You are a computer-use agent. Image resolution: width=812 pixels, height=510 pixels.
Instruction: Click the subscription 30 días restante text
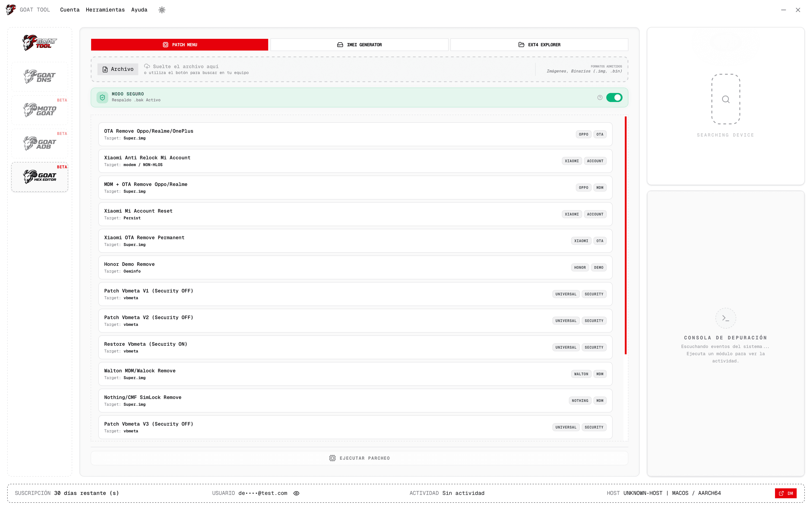click(87, 493)
